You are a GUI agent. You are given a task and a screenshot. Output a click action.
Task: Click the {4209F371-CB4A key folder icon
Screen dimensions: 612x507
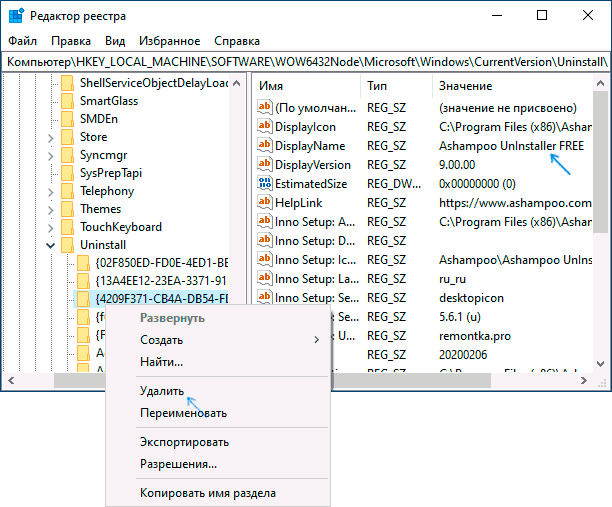coord(83,299)
